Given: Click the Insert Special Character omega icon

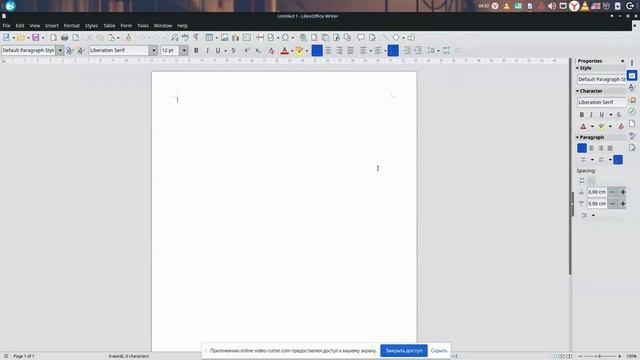Looking at the screenshot, I should coord(285,38).
